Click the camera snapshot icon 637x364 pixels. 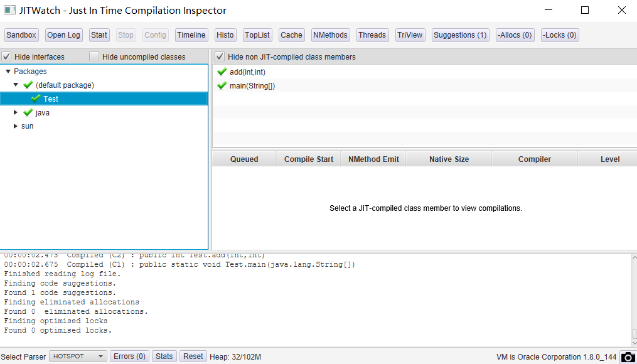pos(628,356)
